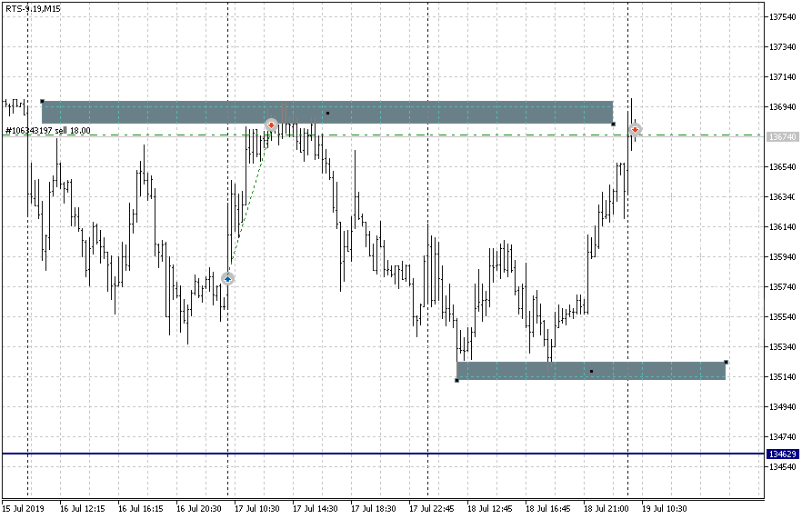Select upper rectangle's top-left anchor point
This screenshot has width=812, height=519.
click(x=42, y=101)
